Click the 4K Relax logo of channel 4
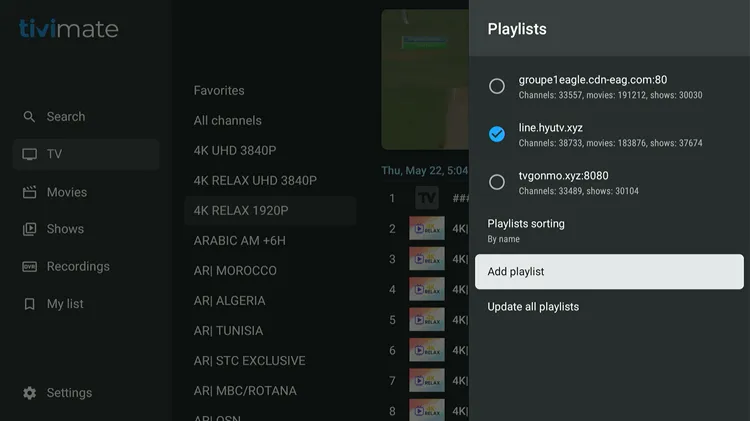 (x=427, y=289)
